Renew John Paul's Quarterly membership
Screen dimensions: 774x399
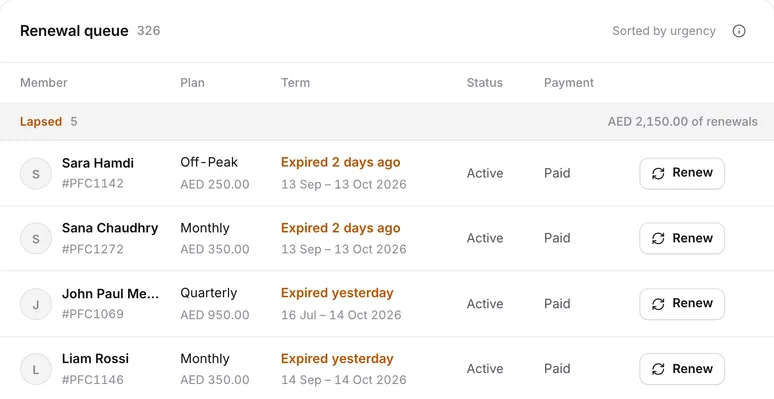tap(682, 304)
